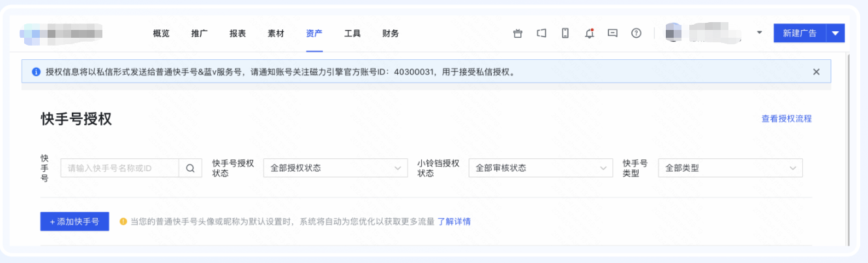Open notification bell with red dot
The width and height of the screenshot is (868, 263).
coord(590,33)
